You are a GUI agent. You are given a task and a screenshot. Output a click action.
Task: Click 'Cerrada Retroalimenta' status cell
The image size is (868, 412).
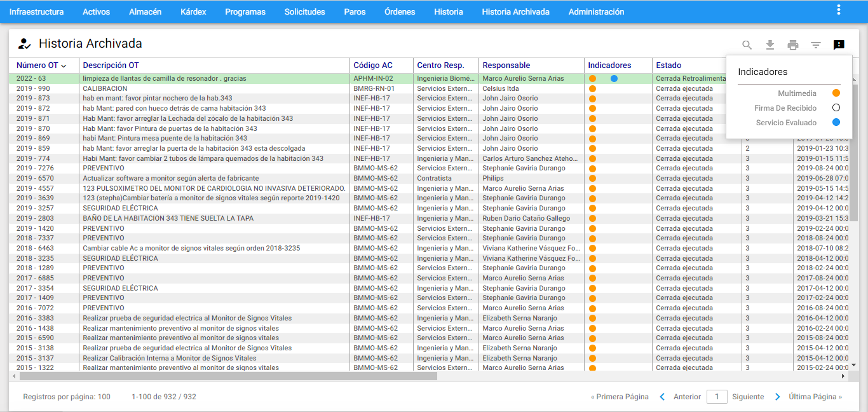(691, 78)
